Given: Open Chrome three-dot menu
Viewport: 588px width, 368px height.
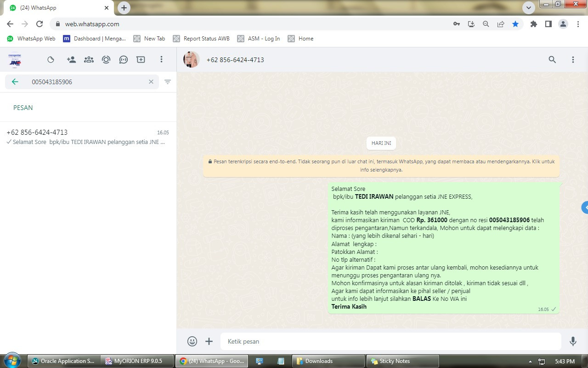Looking at the screenshot, I should pyautogui.click(x=578, y=24).
